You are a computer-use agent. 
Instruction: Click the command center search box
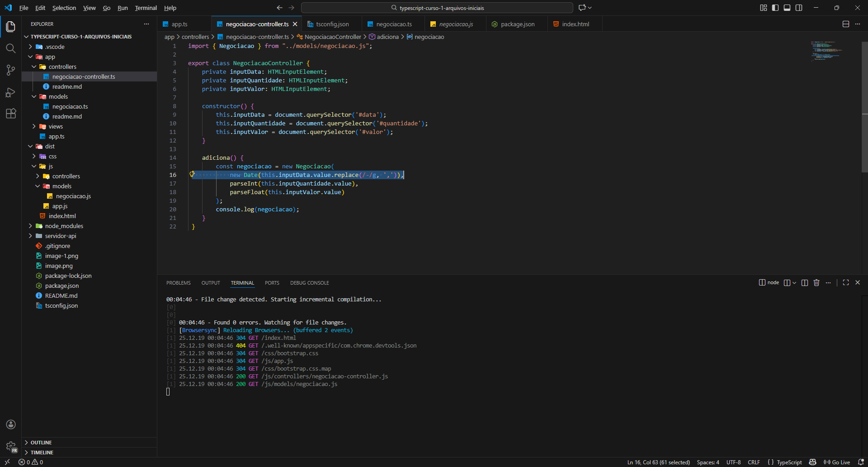click(x=437, y=8)
